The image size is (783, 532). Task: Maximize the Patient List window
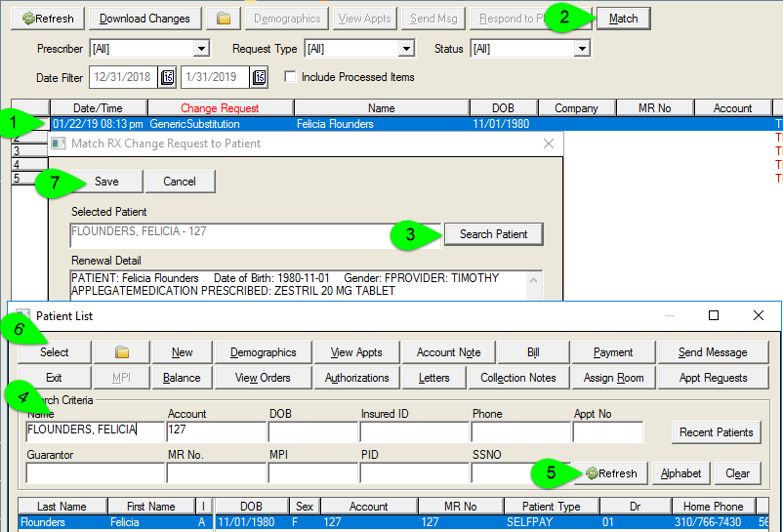714,315
